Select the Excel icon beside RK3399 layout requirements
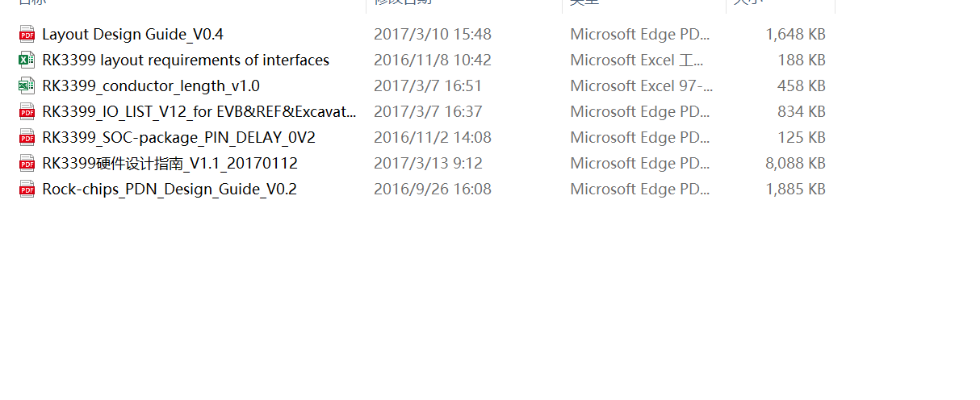Image resolution: width=980 pixels, height=400 pixels. [27, 60]
